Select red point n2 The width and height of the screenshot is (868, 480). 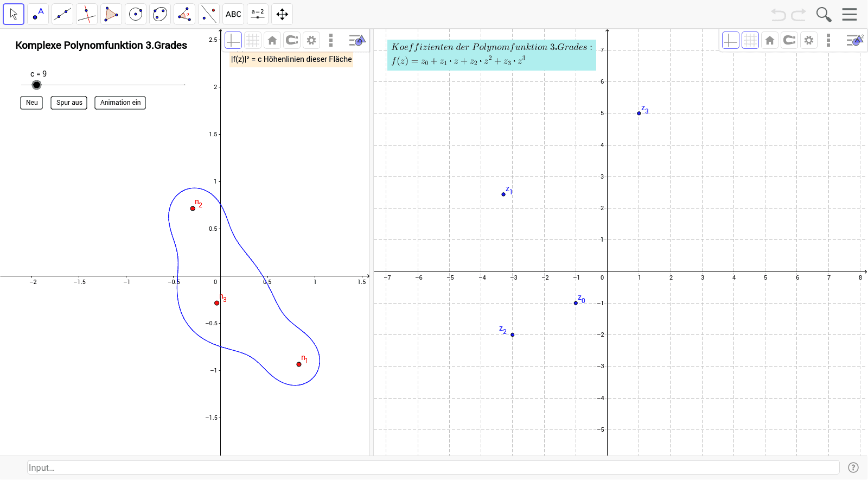click(193, 209)
